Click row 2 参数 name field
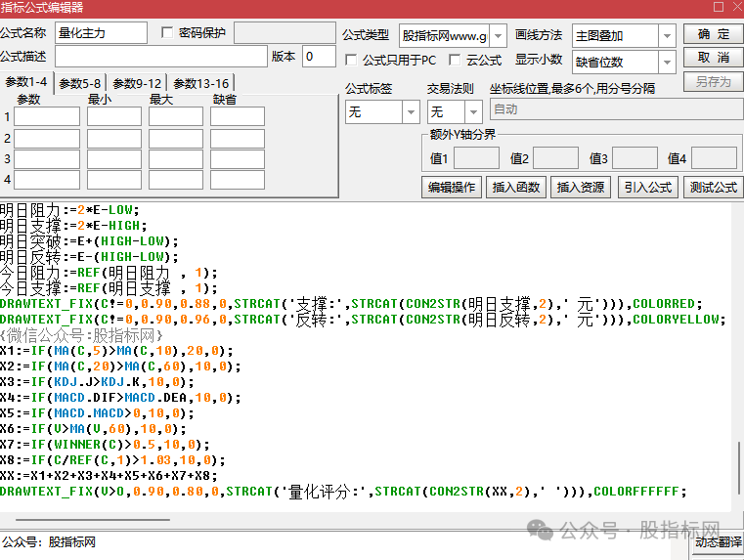This screenshot has height=560, width=744. [x=47, y=139]
